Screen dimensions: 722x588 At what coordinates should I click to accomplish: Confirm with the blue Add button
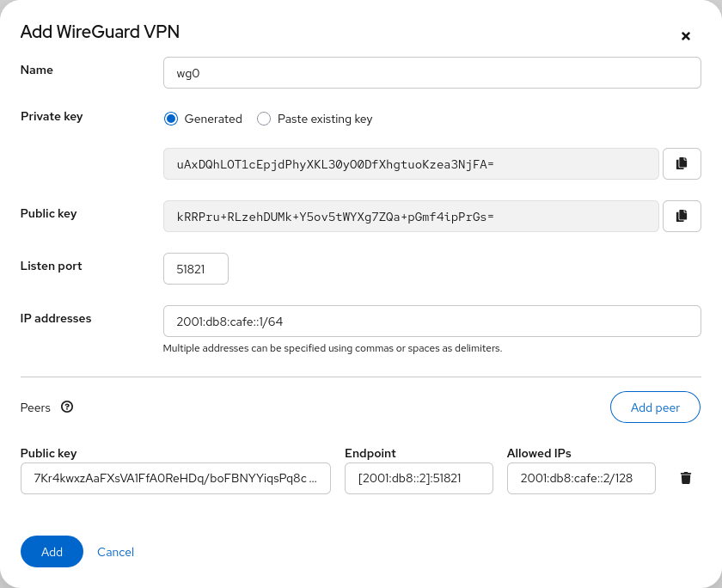coord(52,551)
